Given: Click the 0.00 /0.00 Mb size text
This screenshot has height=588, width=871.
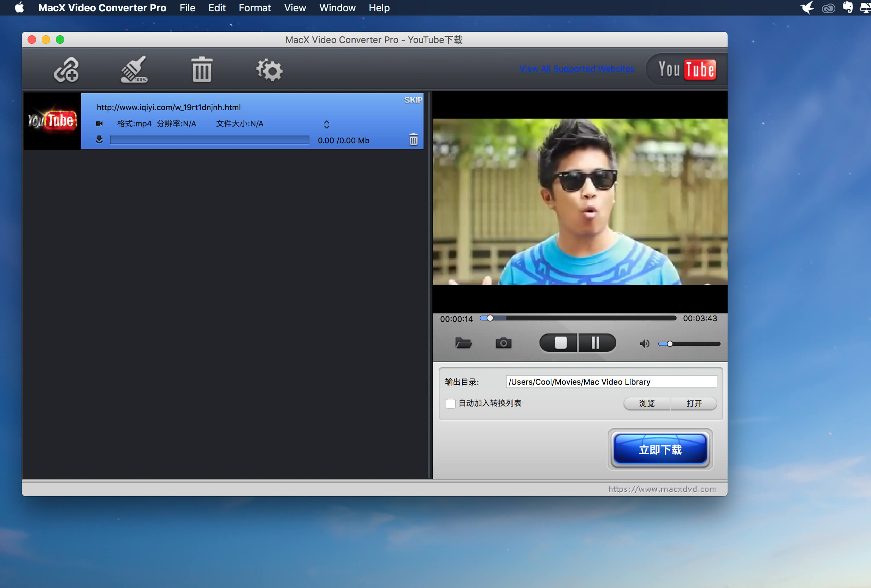Looking at the screenshot, I should [x=343, y=140].
